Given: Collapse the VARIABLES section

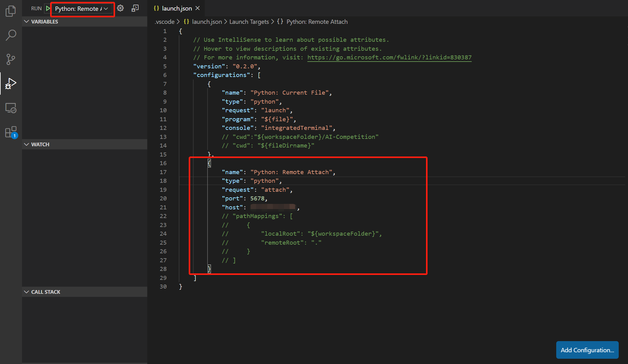Looking at the screenshot, I should tap(26, 21).
